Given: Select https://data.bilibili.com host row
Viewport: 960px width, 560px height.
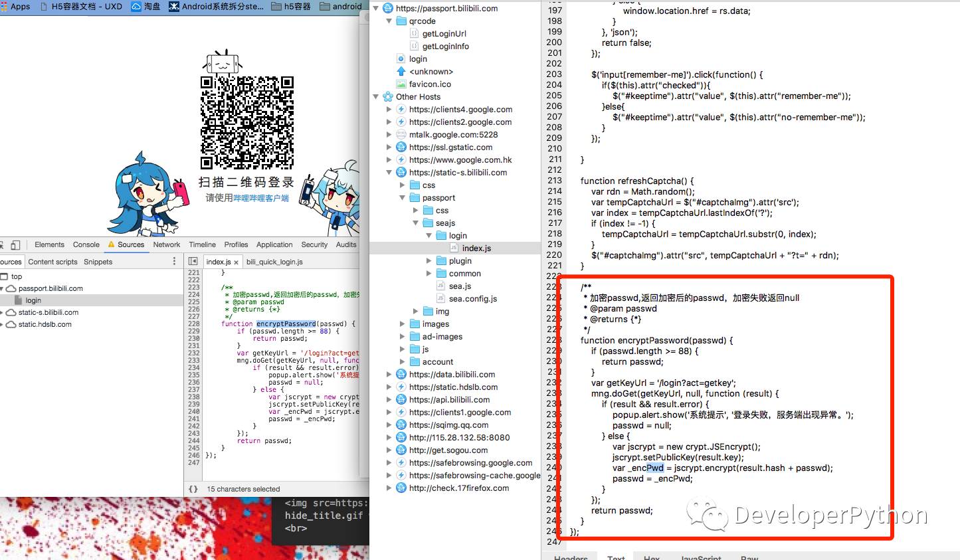Looking at the screenshot, I should pos(452,375).
